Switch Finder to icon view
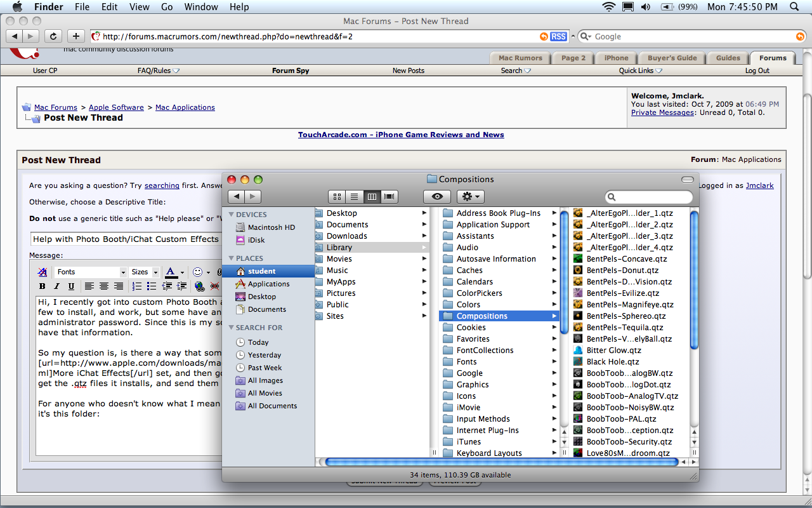 (337, 197)
